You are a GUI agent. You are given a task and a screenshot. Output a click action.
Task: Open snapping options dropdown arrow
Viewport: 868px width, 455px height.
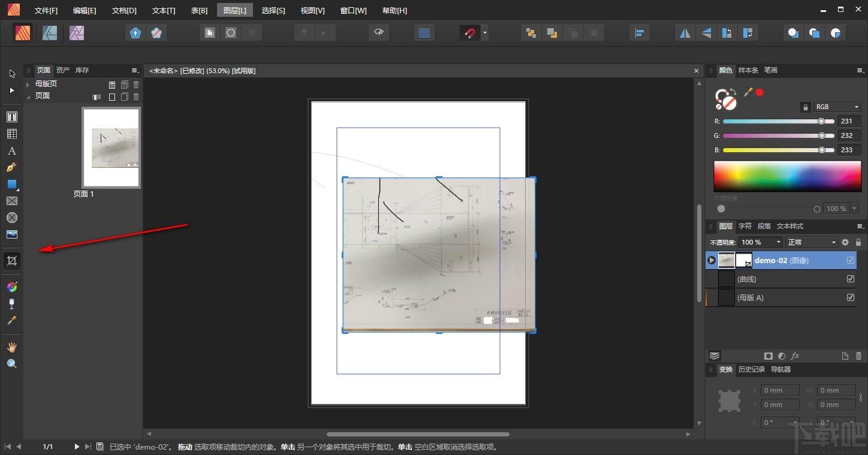coord(484,33)
